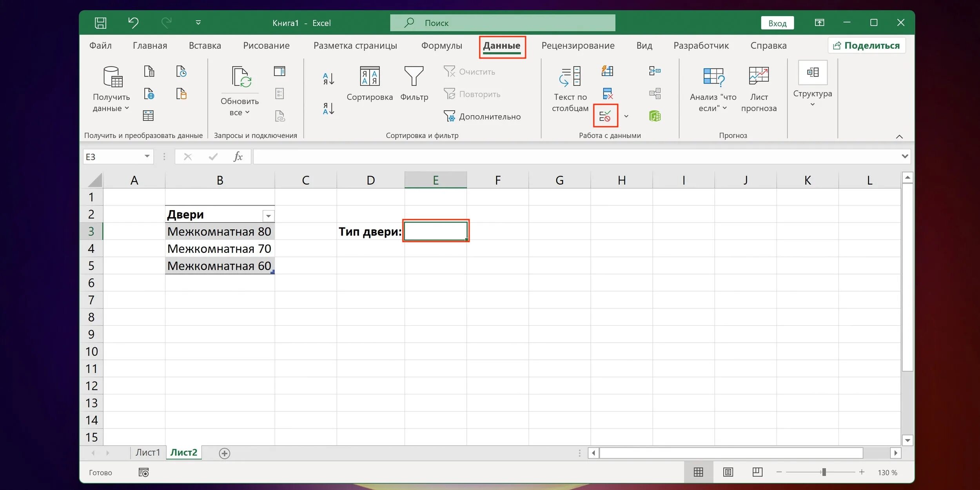
Task: Switch to Normal view in status bar
Action: point(698,472)
